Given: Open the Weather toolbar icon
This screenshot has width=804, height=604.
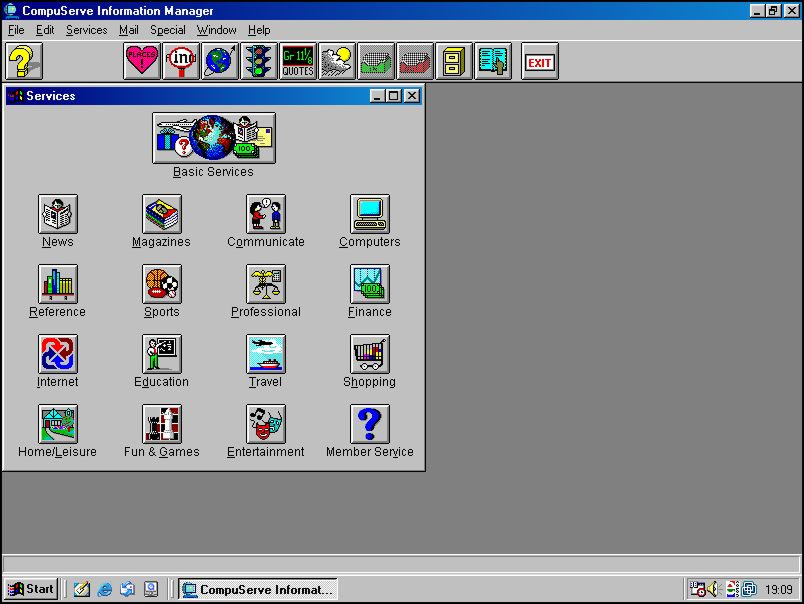Looking at the screenshot, I should [337, 62].
